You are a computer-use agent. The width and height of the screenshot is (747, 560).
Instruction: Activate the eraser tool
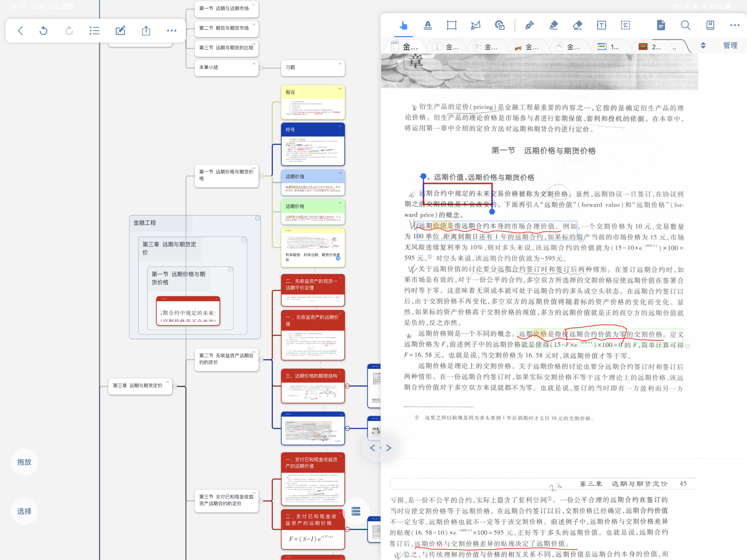[x=577, y=25]
